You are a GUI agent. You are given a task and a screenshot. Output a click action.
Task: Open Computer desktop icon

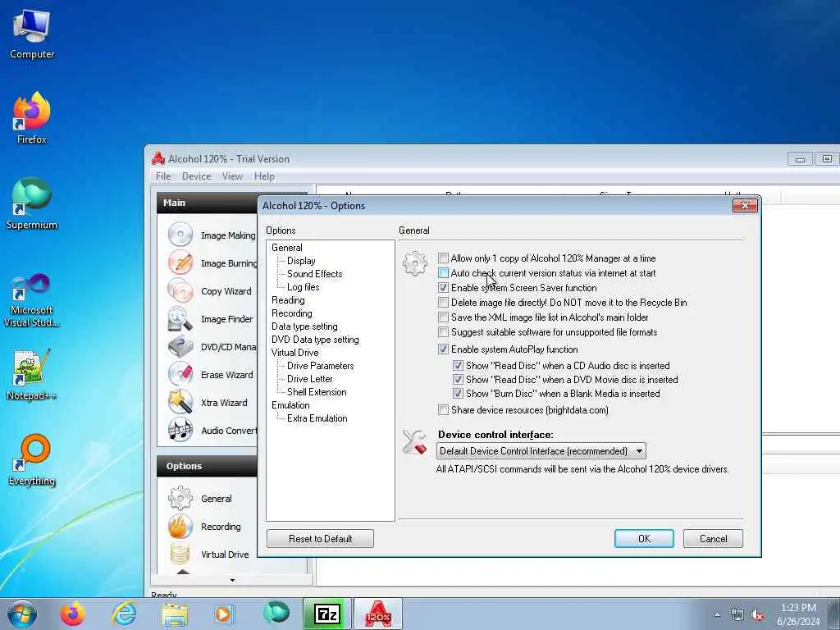coord(32,34)
